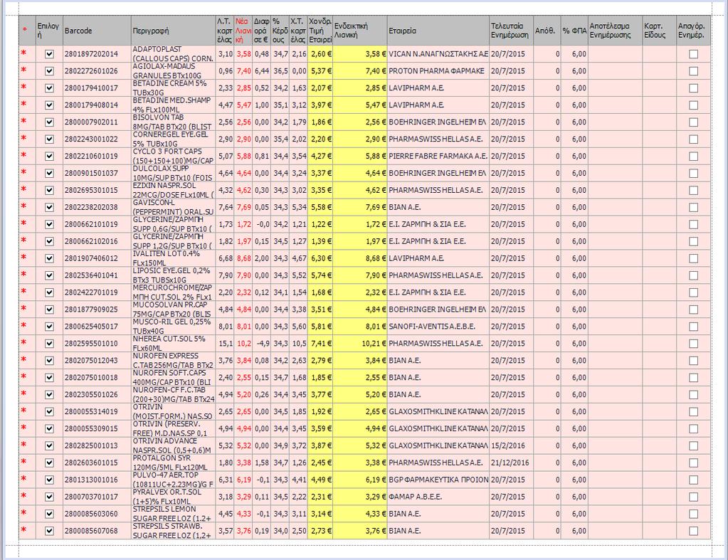The height and width of the screenshot is (560, 728).
Task: Toggle selection checkbox for BISOLVON TAB
Action: (49, 122)
